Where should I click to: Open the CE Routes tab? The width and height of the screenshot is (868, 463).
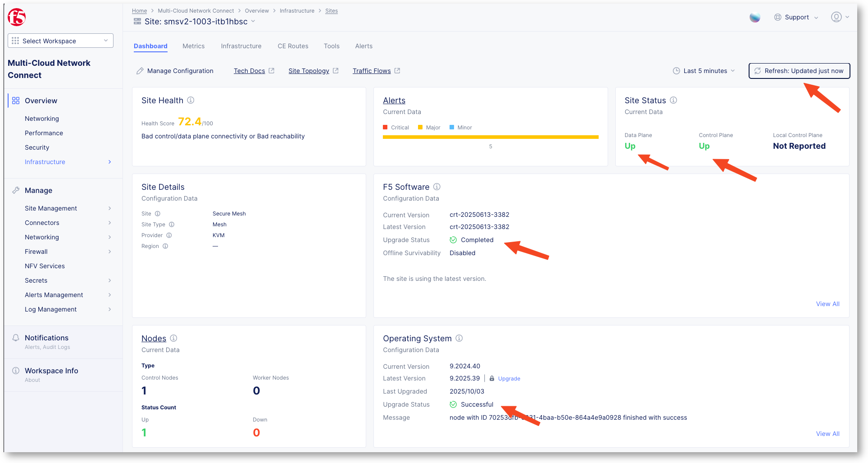pos(293,46)
